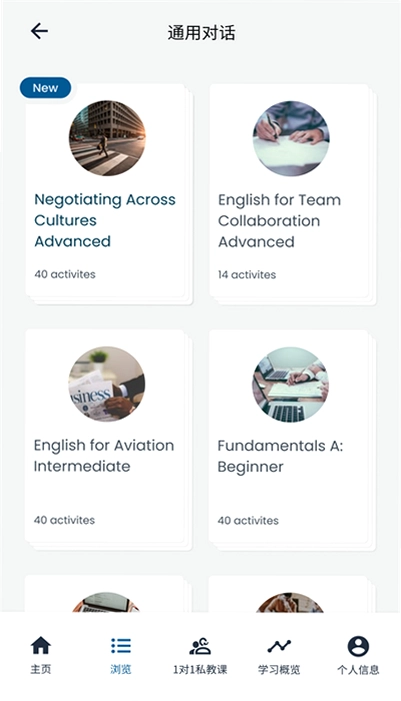Select the 主页 tab label
The height and width of the screenshot is (701, 401).
[41, 669]
